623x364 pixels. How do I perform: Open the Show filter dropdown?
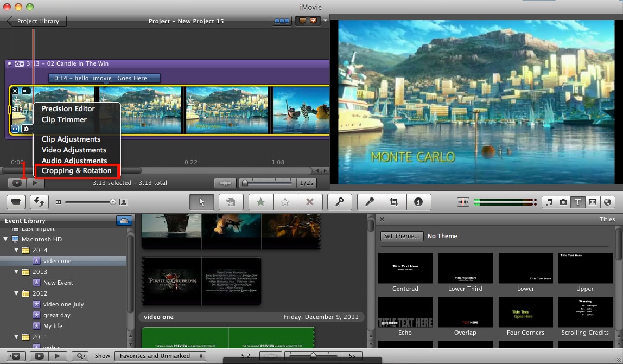(x=160, y=356)
